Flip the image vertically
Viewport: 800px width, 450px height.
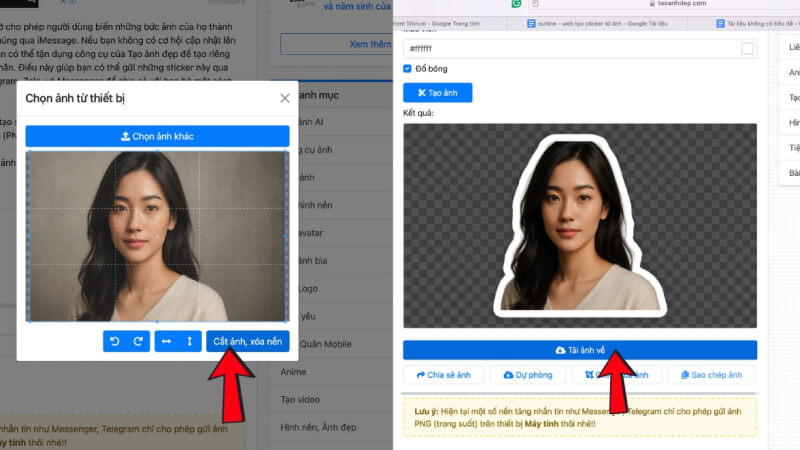pos(190,341)
